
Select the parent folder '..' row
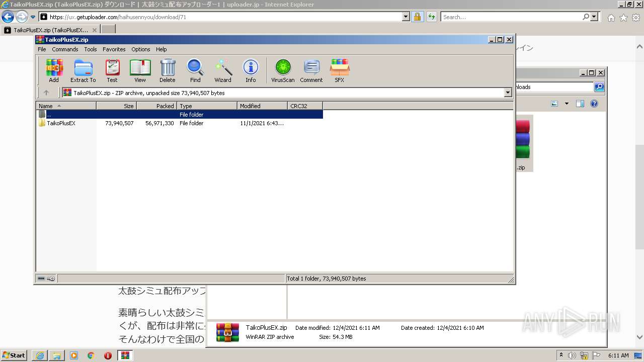tap(180, 115)
